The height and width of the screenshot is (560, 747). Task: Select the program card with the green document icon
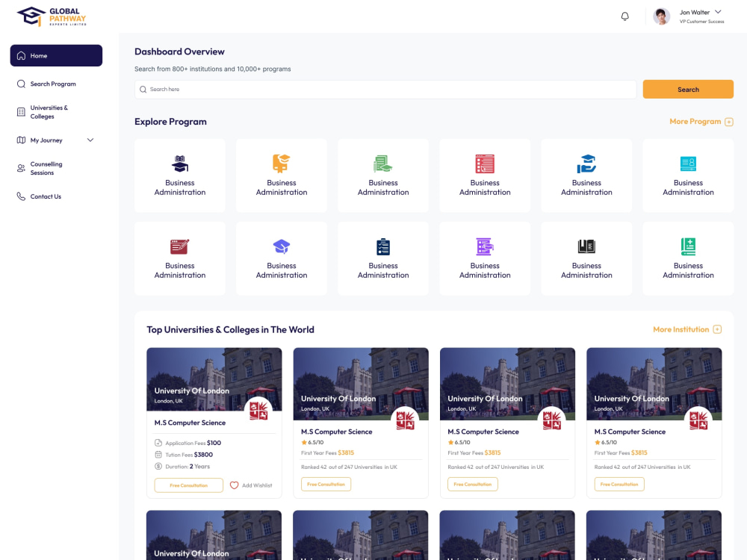pos(689,258)
